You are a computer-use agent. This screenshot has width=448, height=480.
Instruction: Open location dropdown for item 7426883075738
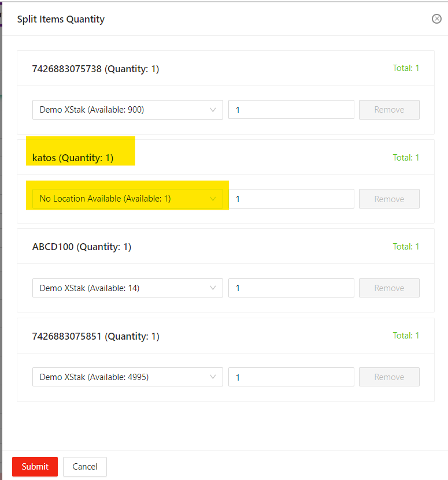click(x=127, y=110)
